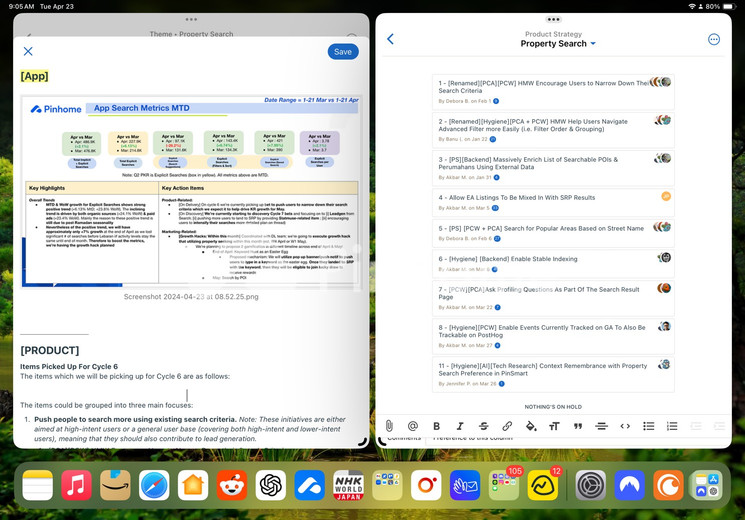Insert a code block

(625, 426)
